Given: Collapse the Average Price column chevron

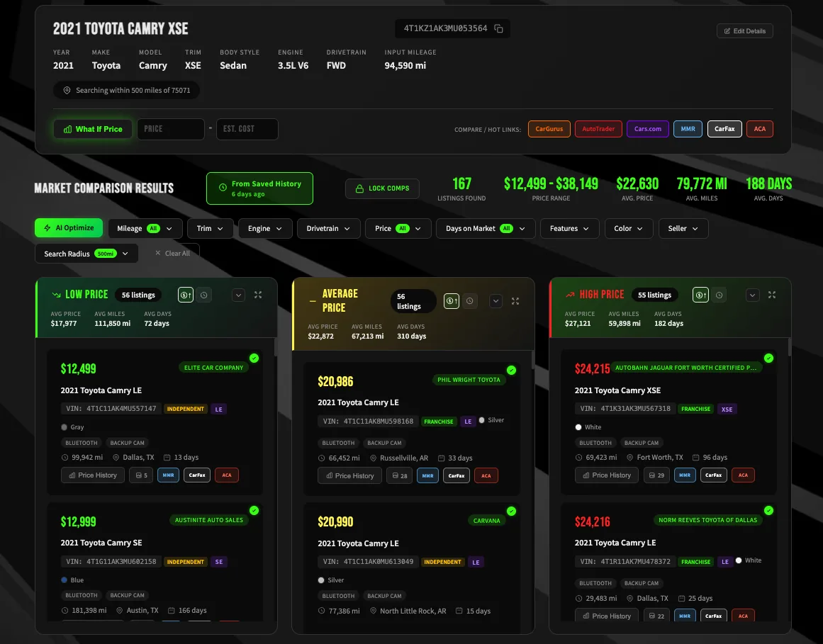Looking at the screenshot, I should click(496, 301).
